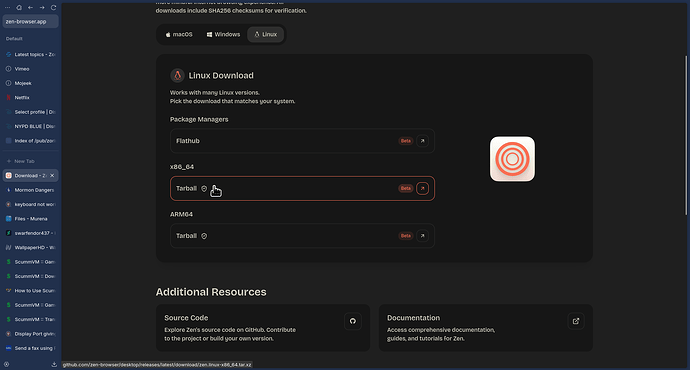Select the macOS platform tab
690x370 pixels.
pyautogui.click(x=179, y=34)
